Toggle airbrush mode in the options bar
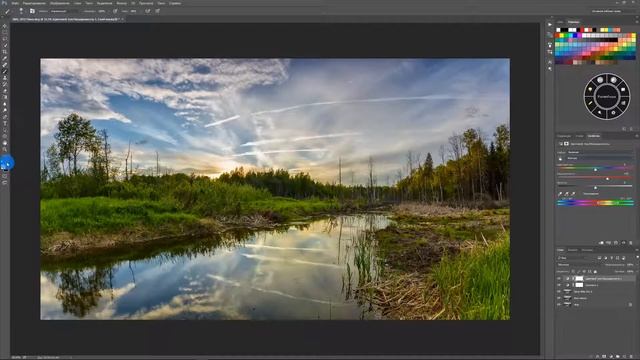Screen dimensions: 640x360 click(x=147, y=11)
